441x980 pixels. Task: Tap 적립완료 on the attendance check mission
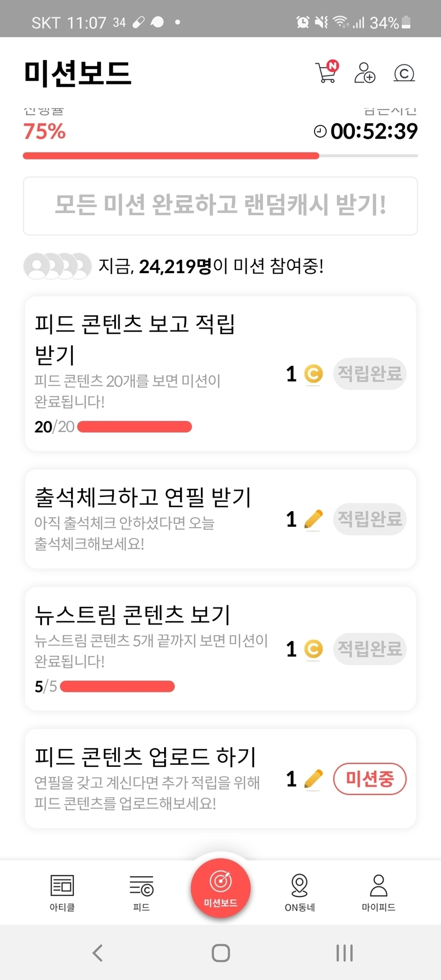point(370,519)
